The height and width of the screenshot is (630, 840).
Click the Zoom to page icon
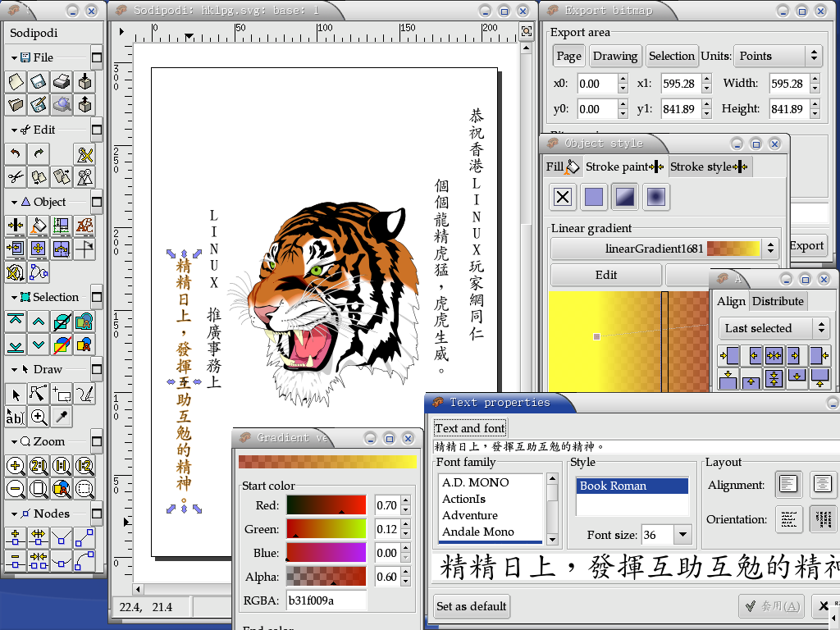click(39, 489)
